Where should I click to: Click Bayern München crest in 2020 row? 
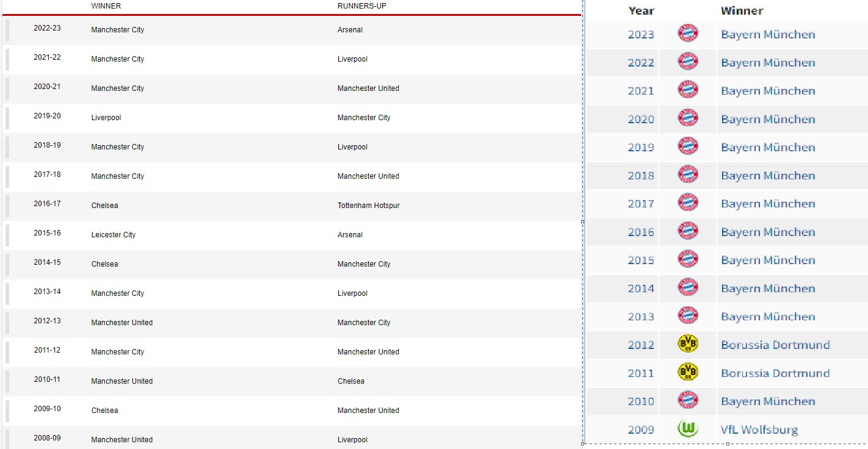click(x=687, y=118)
